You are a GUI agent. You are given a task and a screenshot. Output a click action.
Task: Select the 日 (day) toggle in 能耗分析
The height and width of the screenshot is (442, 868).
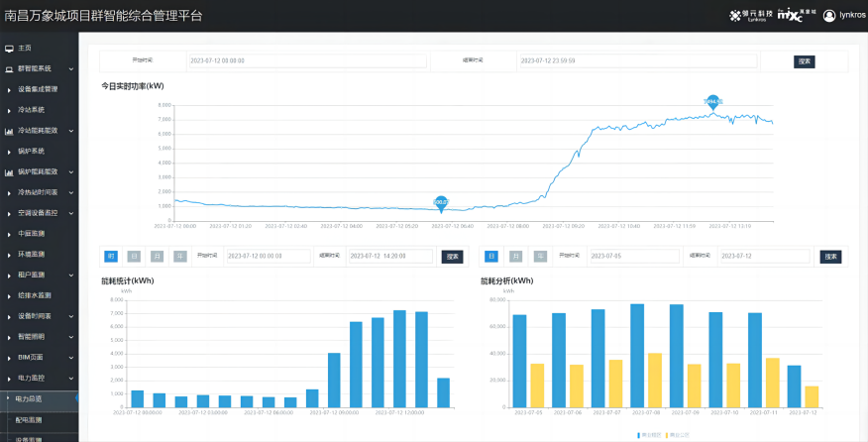click(x=491, y=256)
